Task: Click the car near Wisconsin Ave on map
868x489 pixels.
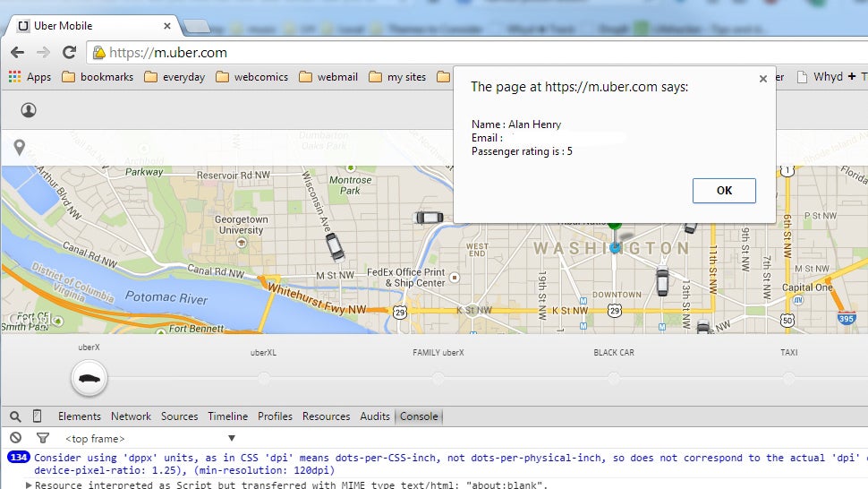Action: point(335,247)
